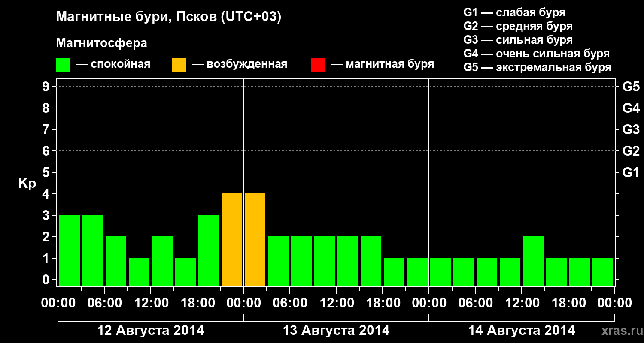This screenshot has height=343, width=644.
Task: Click the legend label '— спокойная'
Action: (x=113, y=64)
